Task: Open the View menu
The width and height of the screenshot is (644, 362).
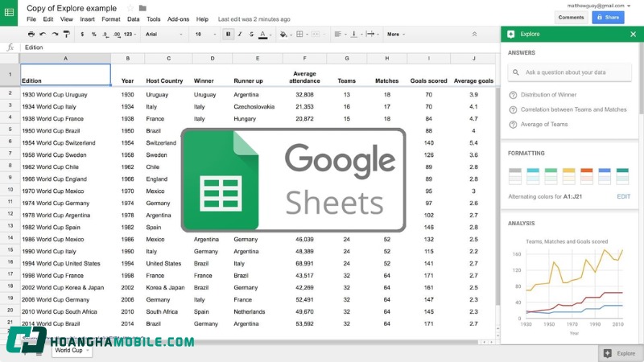Action: (67, 19)
